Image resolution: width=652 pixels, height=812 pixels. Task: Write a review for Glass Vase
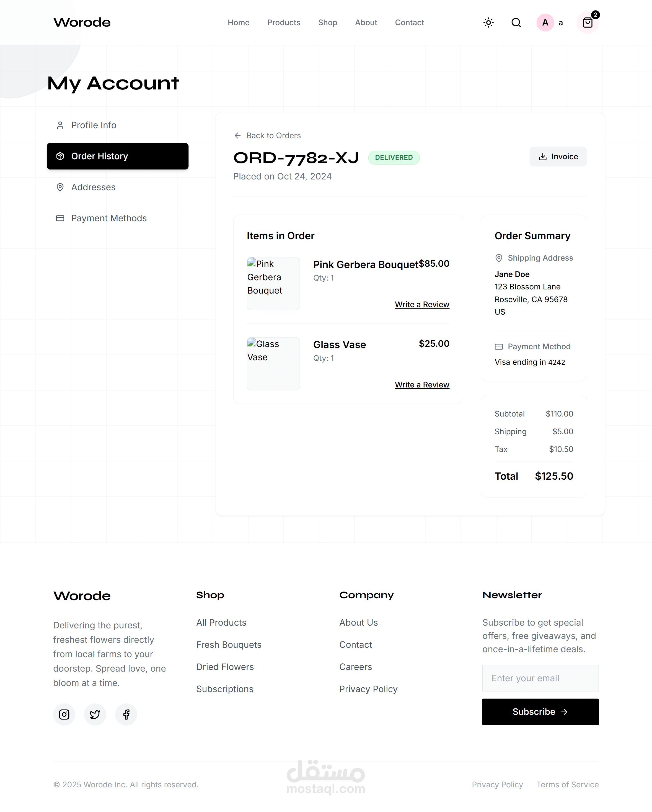pyautogui.click(x=422, y=384)
